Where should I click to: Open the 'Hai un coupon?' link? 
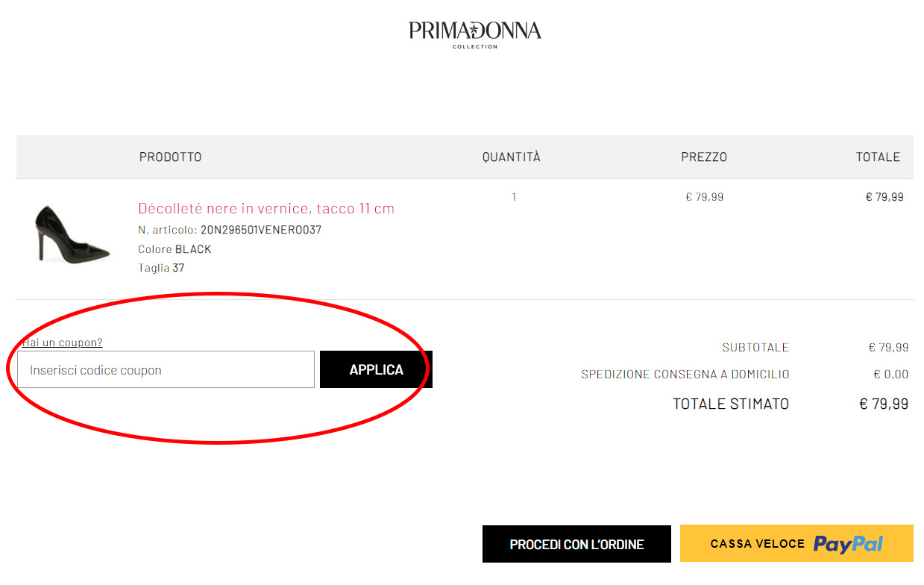point(62,342)
